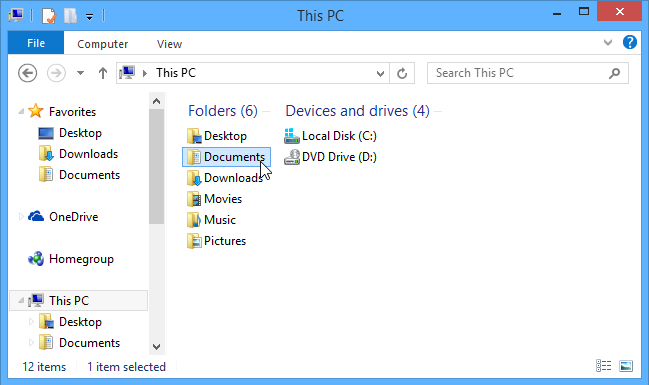Viewport: 649px width, 385px height.
Task: Click the navigation pane scrollbar thumb
Action: [156, 167]
